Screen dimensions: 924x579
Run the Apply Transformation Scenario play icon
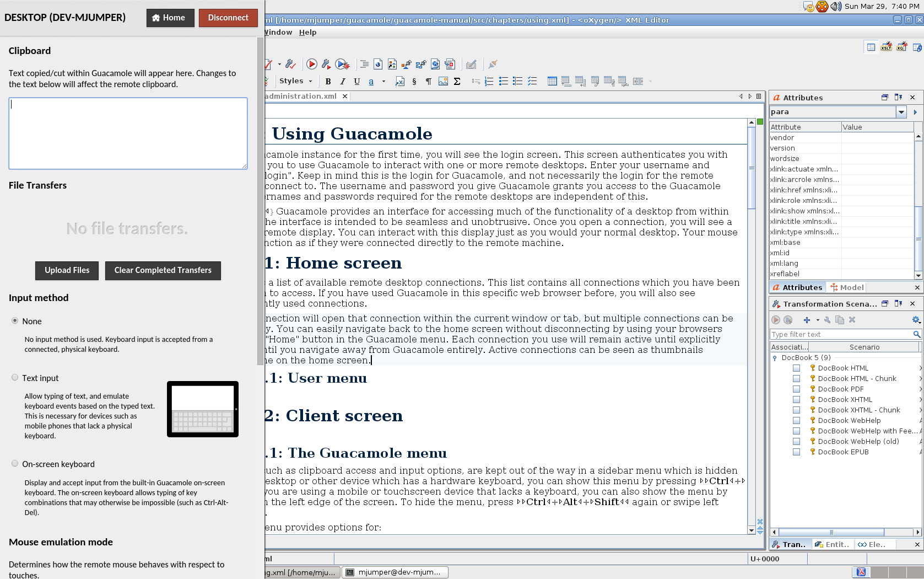click(311, 65)
